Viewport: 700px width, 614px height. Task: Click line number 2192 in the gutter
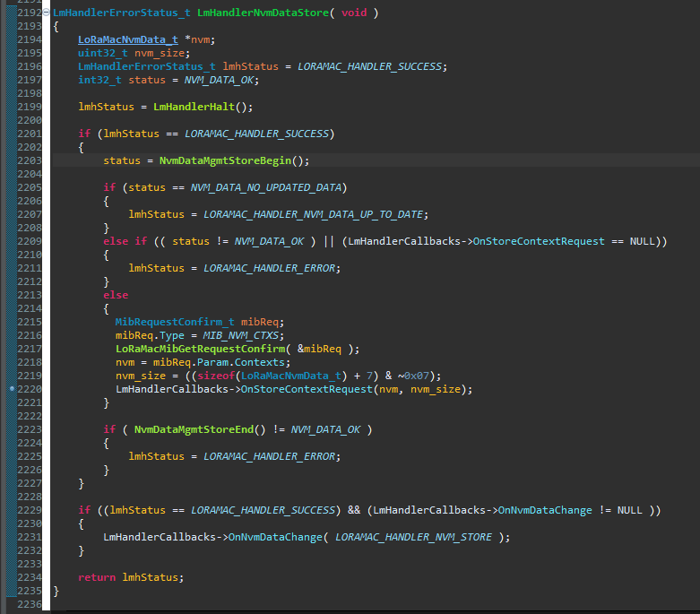[30, 13]
